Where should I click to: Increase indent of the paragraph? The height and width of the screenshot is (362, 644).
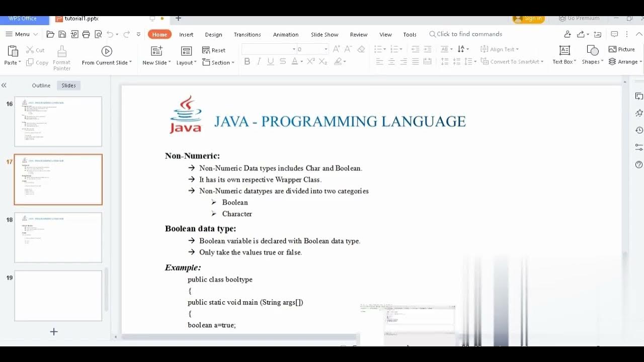[427, 49]
